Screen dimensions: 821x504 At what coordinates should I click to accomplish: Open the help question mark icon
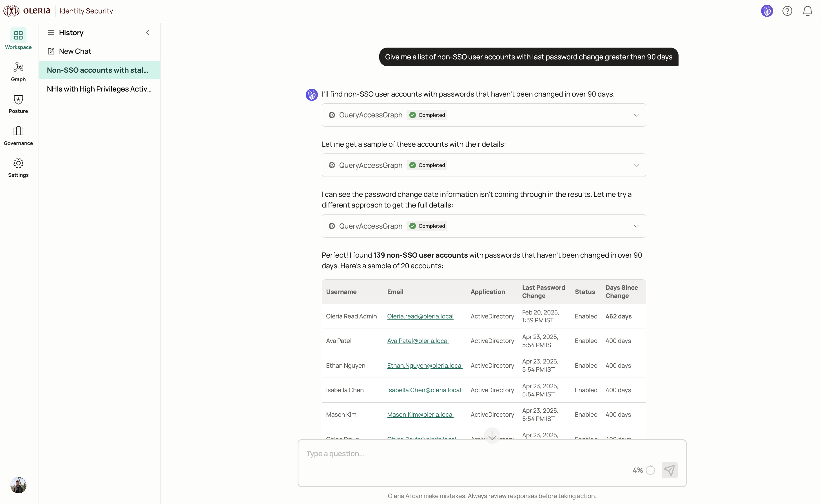787,11
